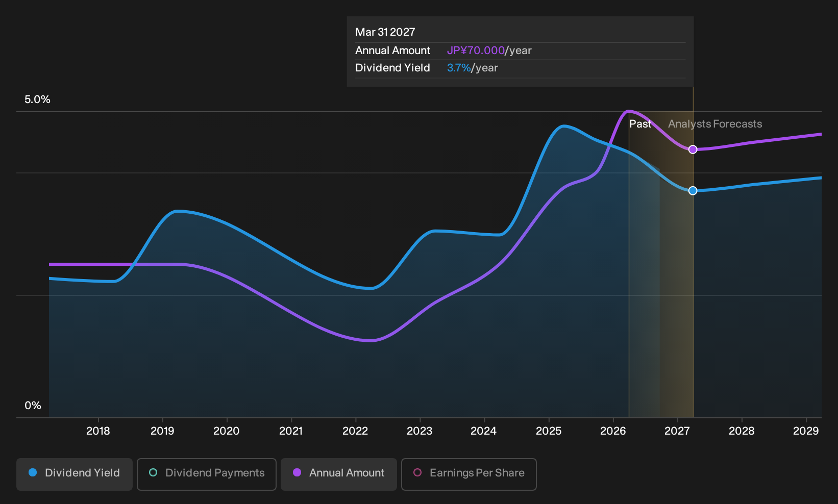838x504 pixels.
Task: Click the teal Dividend Payments legend circle
Action: (x=153, y=472)
